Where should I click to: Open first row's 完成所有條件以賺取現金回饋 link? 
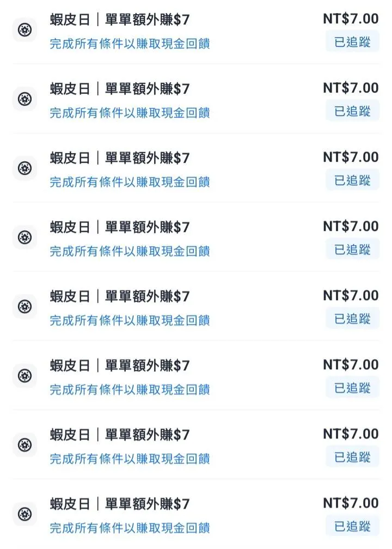pos(130,44)
